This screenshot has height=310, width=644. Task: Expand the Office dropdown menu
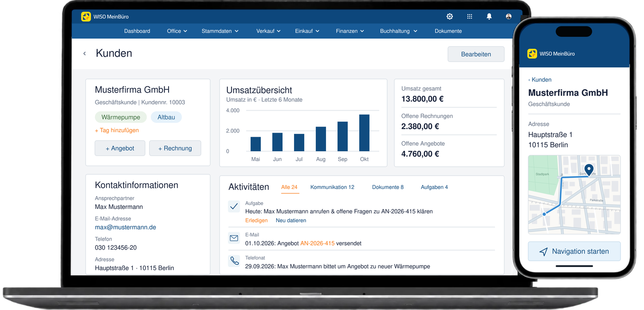pos(177,31)
